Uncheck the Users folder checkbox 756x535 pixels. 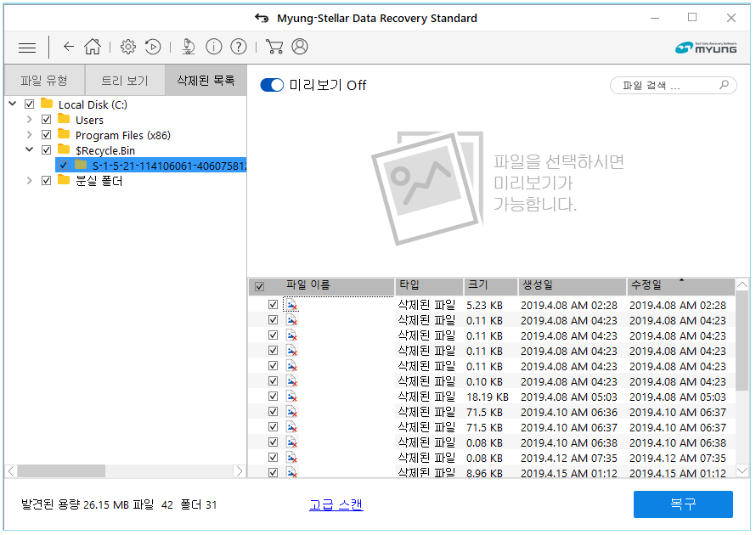[x=46, y=120]
